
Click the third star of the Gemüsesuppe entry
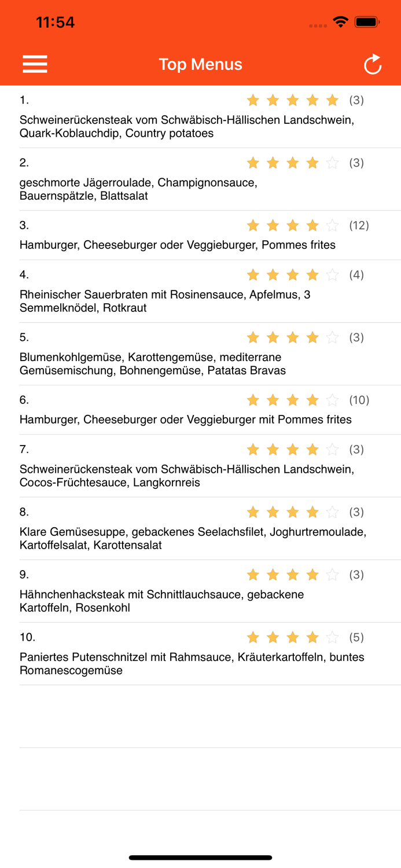293,512
